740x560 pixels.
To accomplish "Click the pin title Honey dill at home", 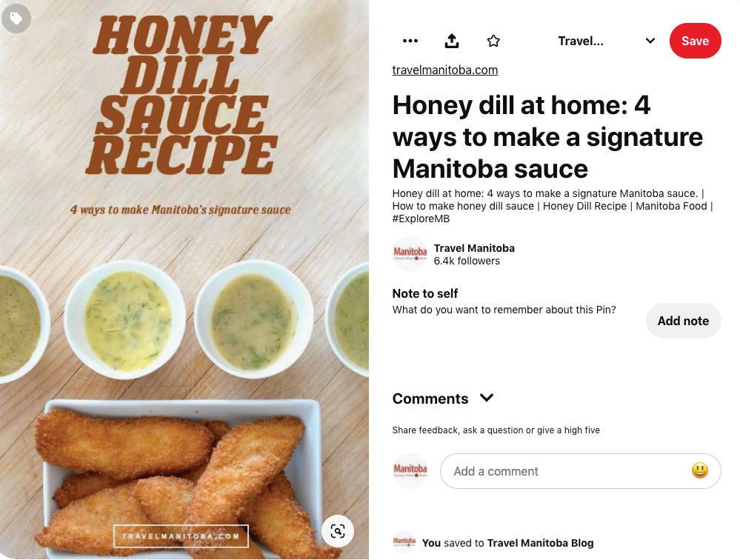I will 547,137.
